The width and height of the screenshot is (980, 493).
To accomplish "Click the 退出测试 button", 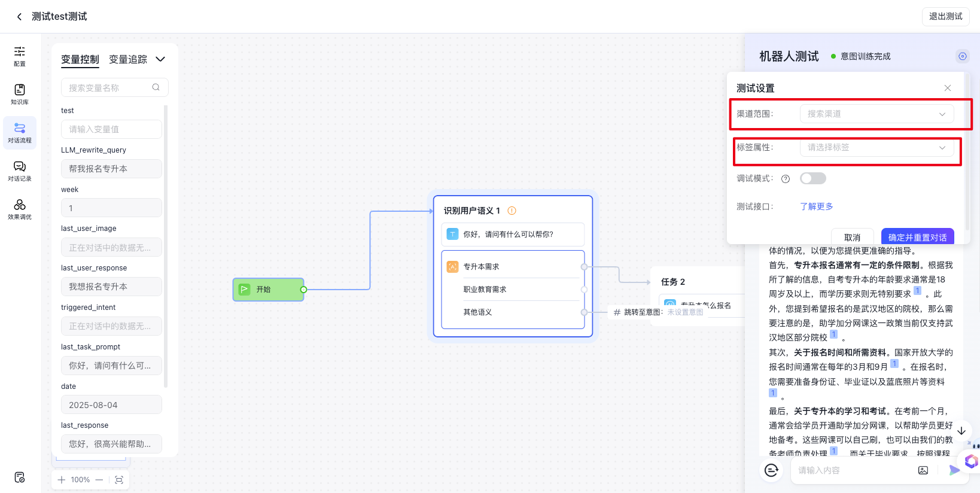I will pos(945,17).
